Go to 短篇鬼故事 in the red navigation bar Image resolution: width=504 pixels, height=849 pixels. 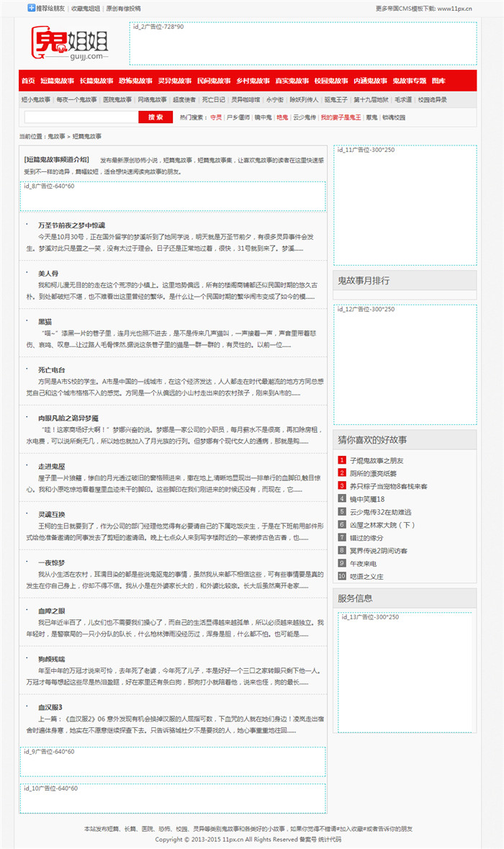tap(57, 81)
